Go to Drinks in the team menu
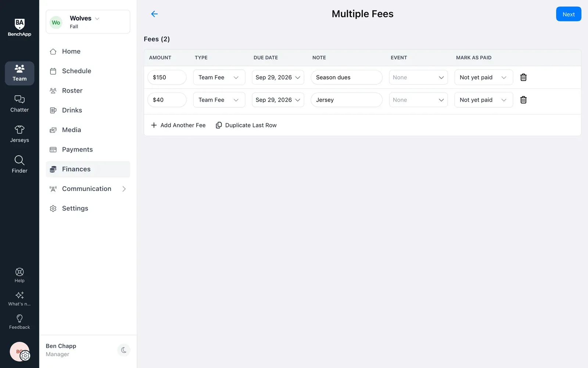This screenshot has width=588, height=368. (x=88, y=110)
